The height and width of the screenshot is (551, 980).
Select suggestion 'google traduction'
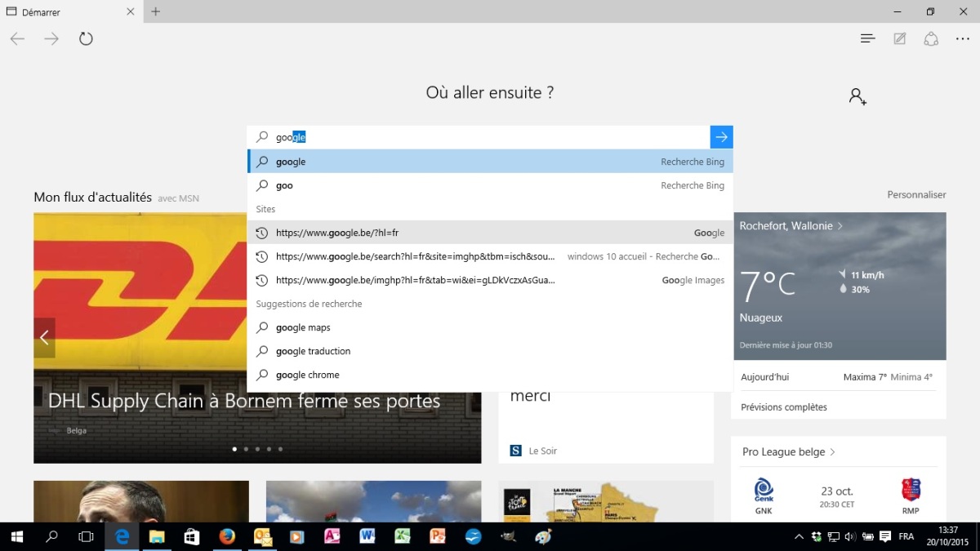(x=490, y=351)
